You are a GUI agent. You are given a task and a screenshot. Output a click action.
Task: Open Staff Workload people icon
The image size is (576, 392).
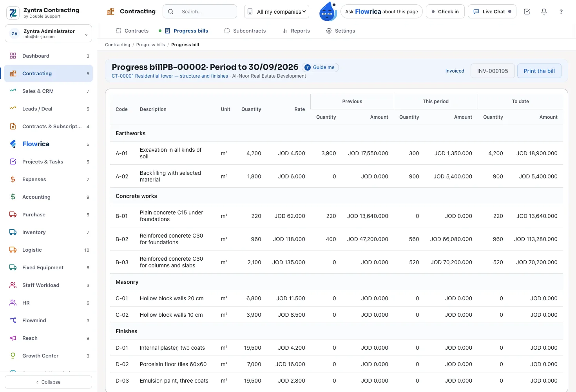click(13, 285)
